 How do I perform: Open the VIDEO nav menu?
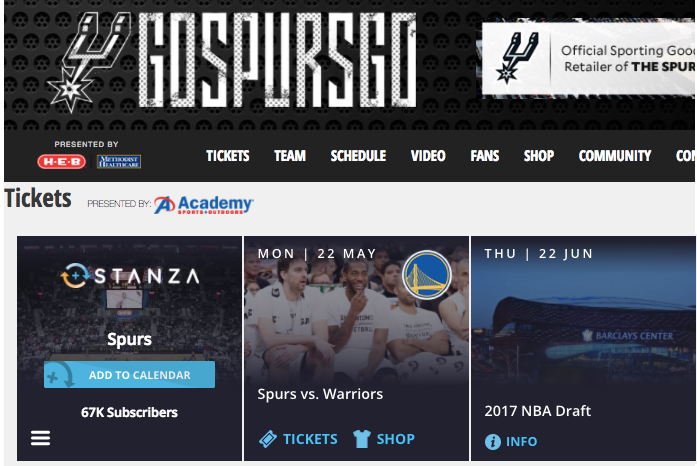coord(428,156)
